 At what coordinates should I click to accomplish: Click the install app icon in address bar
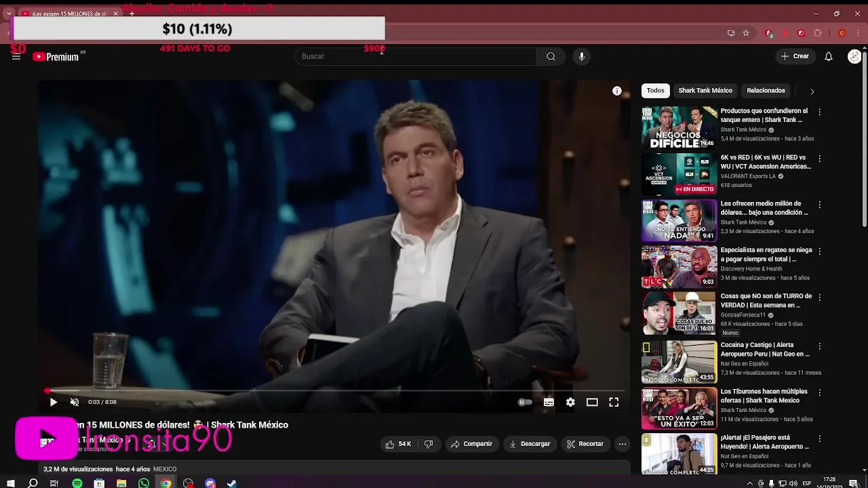(x=731, y=33)
